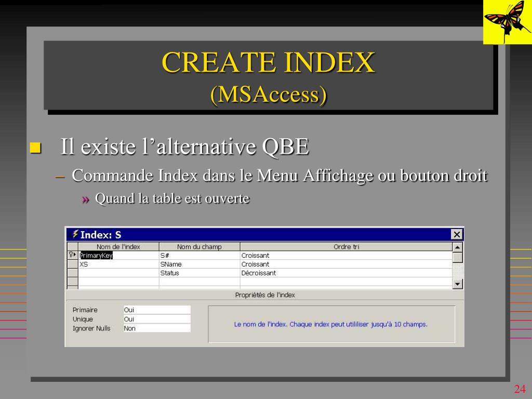Click the blue index name help text
Viewport: 532px width, 399px height.
pos(330,324)
